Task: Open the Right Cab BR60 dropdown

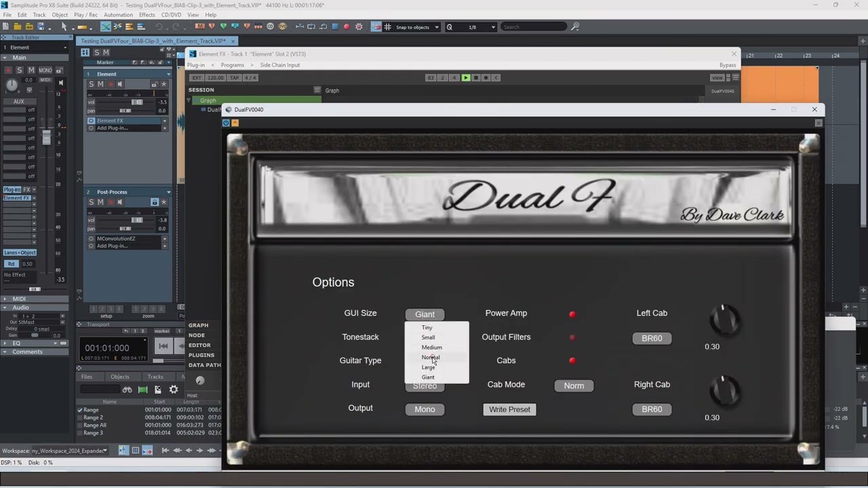Action: (652, 409)
